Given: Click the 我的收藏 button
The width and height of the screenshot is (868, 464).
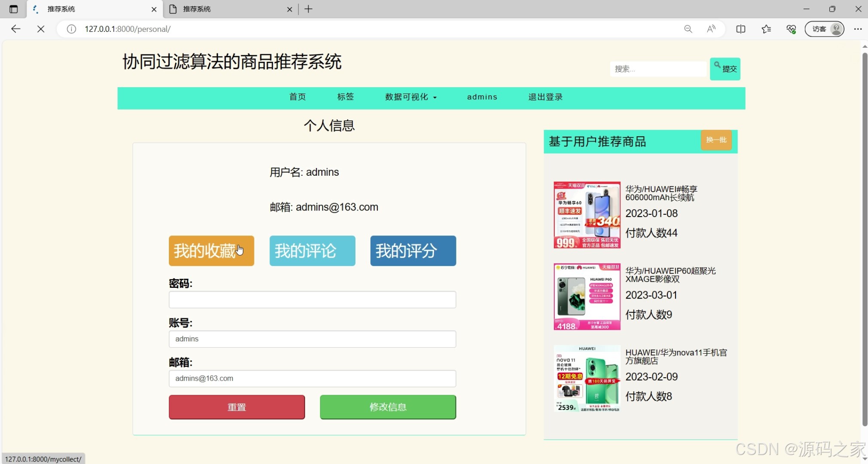Looking at the screenshot, I should 211,250.
